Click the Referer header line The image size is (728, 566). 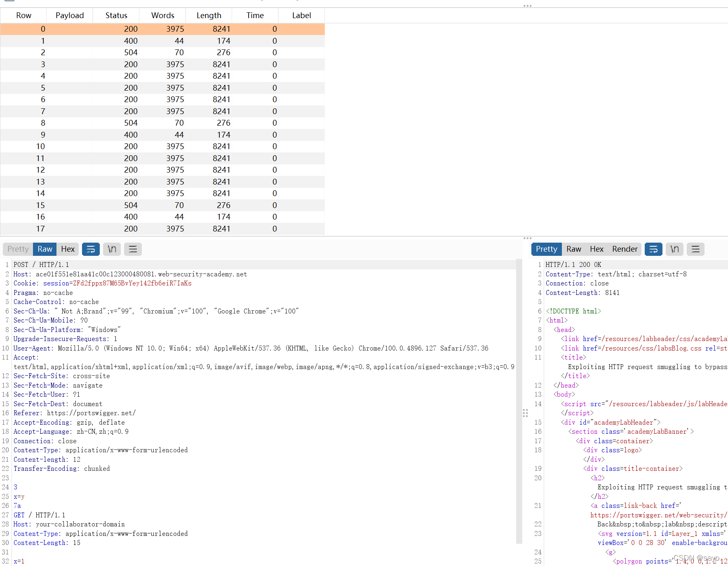[75, 413]
